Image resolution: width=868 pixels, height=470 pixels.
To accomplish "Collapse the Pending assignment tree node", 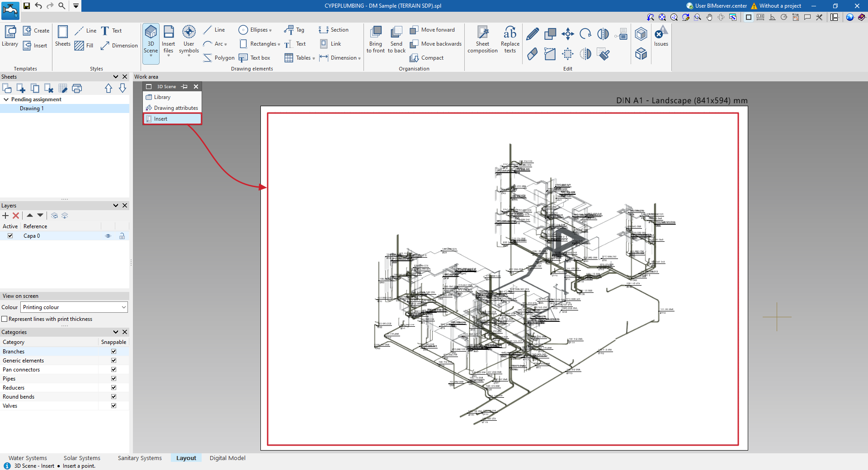I will click(x=6, y=99).
